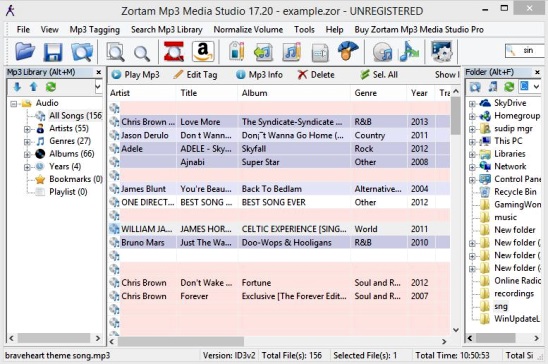
Task: Click the blue down arrow in Mp3 Library
Action: pos(17,87)
